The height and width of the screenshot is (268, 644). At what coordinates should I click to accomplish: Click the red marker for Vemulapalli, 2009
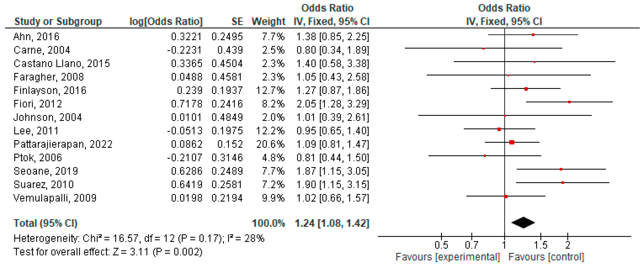coord(506,196)
